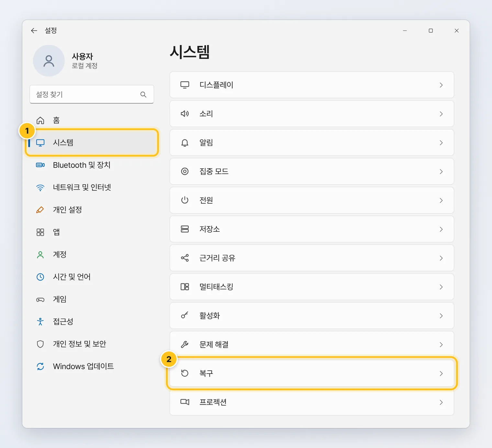
Task: Click the accessibility figure icon for 접근성
Action: point(40,321)
